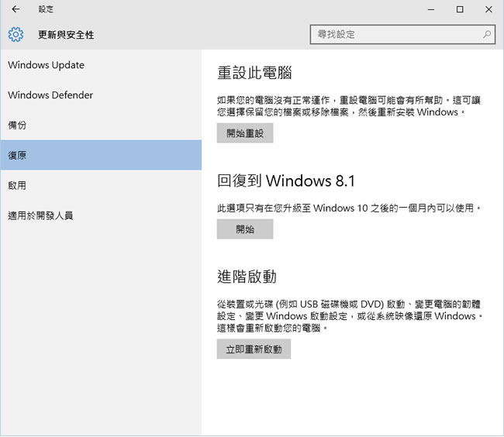Go to the 備份 settings page
This screenshot has width=504, height=437.
(x=17, y=126)
